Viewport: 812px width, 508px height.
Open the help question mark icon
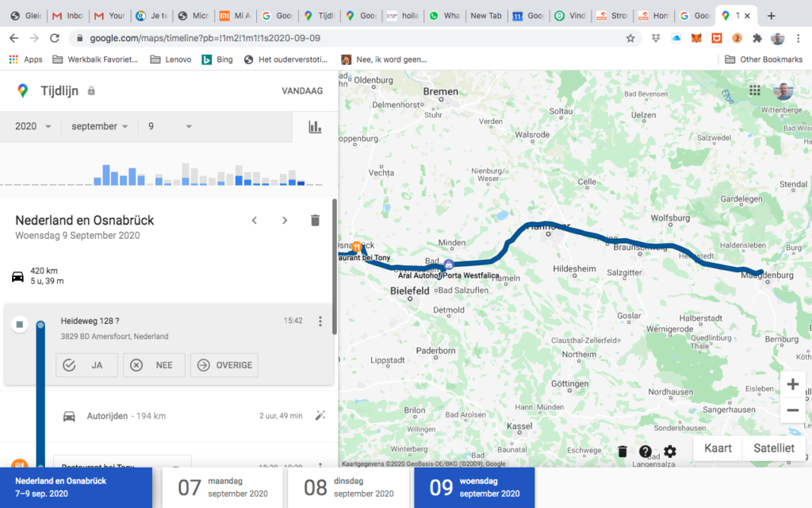tap(645, 452)
